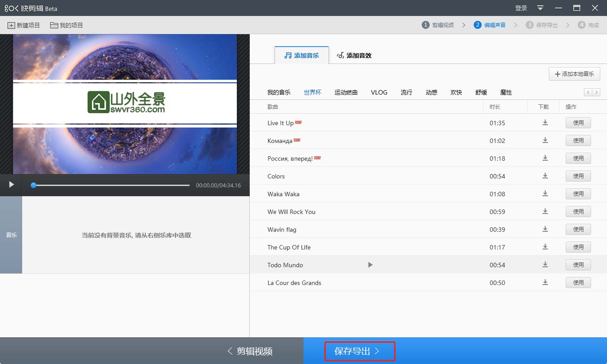The height and width of the screenshot is (364, 607).
Task: Download La Cour des Grands
Action: click(x=545, y=283)
